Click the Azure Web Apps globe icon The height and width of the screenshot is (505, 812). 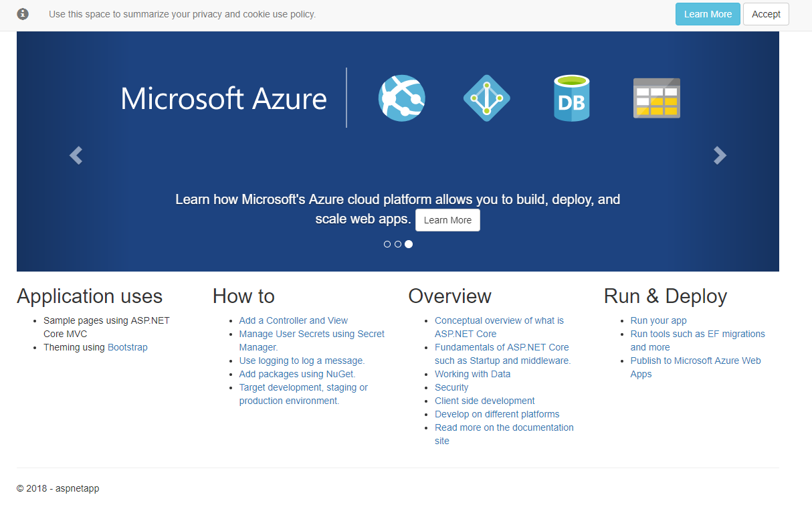(402, 98)
